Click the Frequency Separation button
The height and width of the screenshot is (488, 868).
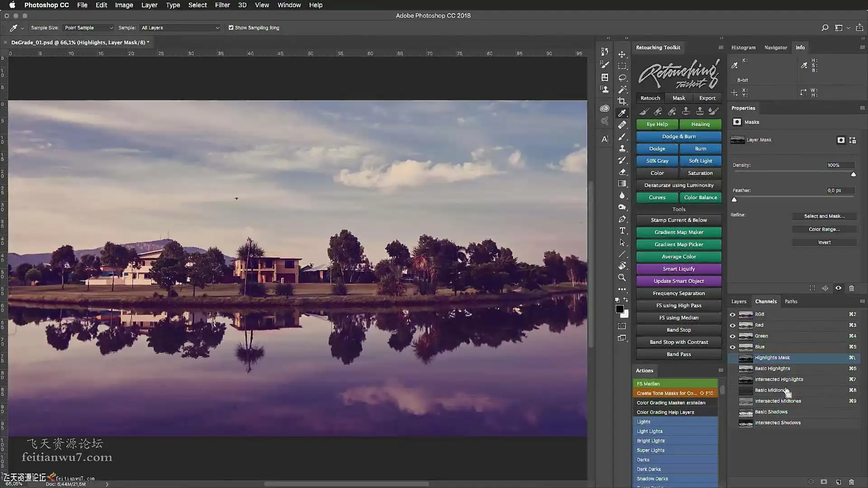[679, 293]
